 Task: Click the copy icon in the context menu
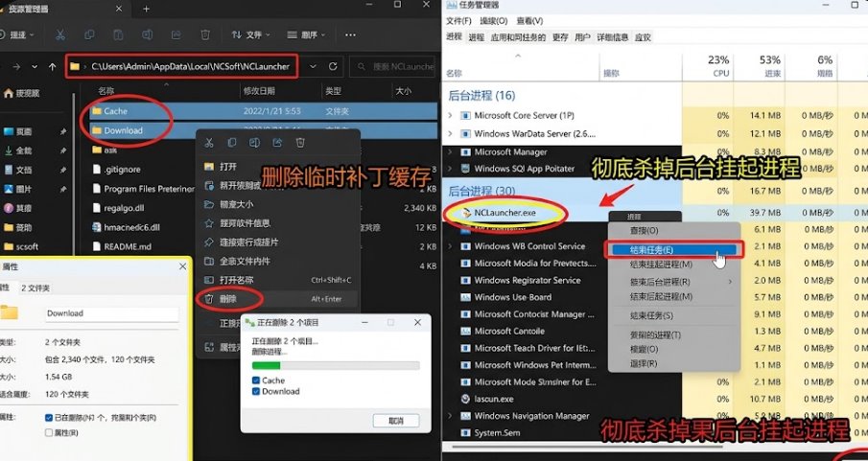(232, 143)
